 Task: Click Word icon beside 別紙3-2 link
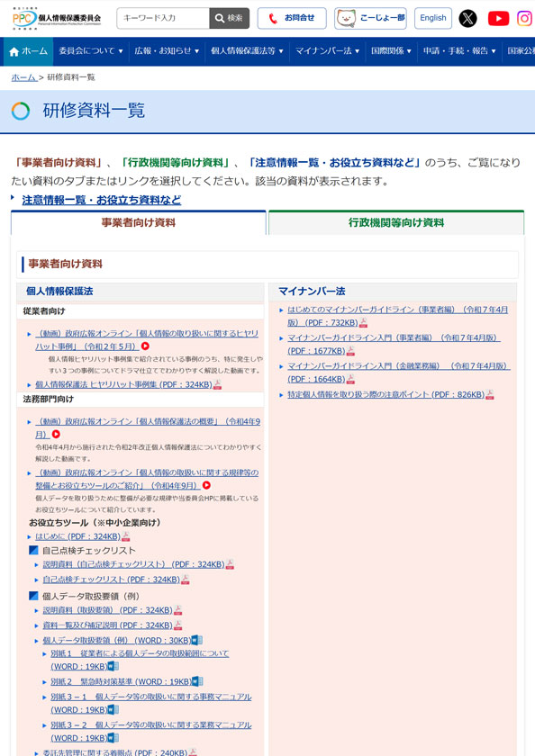tap(113, 738)
